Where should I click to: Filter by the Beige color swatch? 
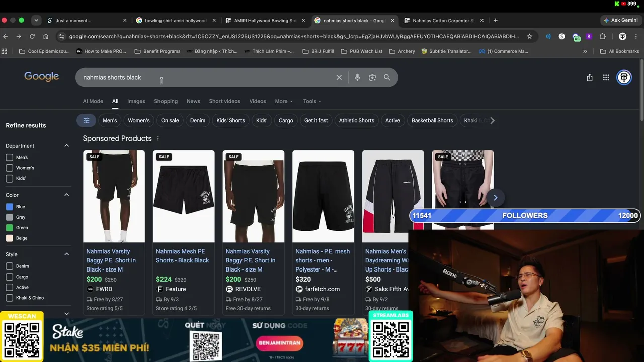[x=9, y=238]
